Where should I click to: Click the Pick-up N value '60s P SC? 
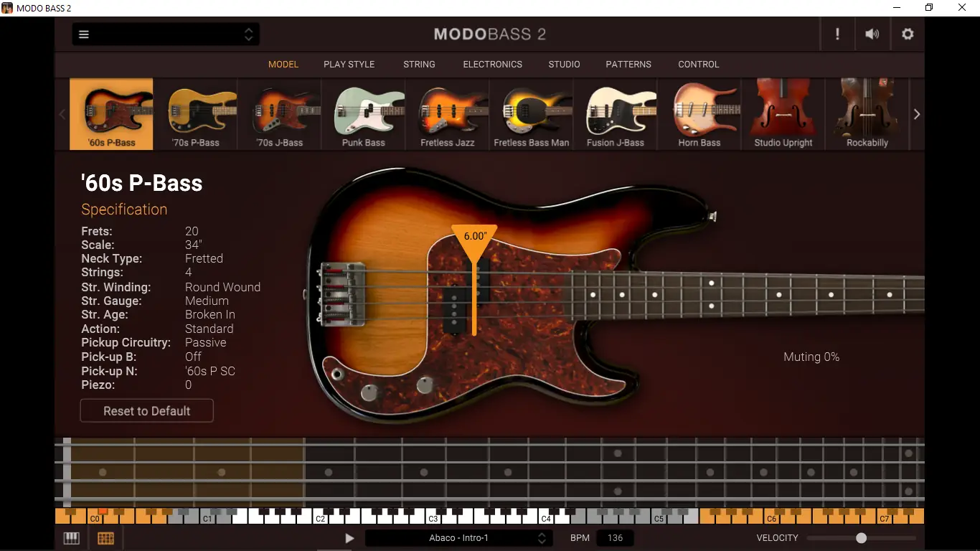click(x=209, y=371)
